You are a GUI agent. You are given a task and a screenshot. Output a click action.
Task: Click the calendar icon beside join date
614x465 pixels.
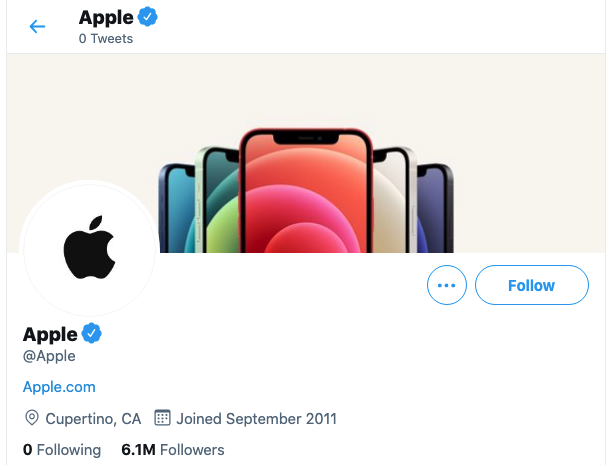click(163, 418)
